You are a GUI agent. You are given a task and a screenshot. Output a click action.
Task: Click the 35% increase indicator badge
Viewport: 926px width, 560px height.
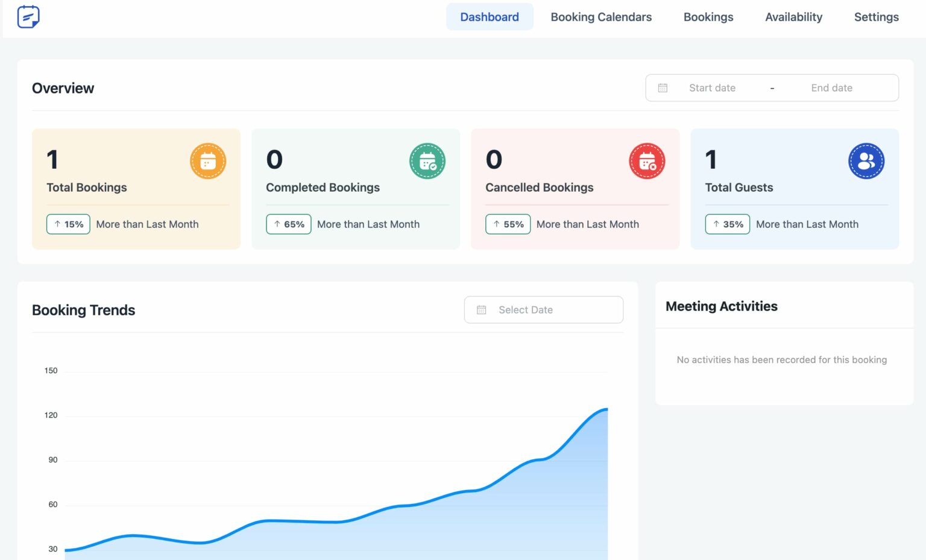(x=727, y=224)
